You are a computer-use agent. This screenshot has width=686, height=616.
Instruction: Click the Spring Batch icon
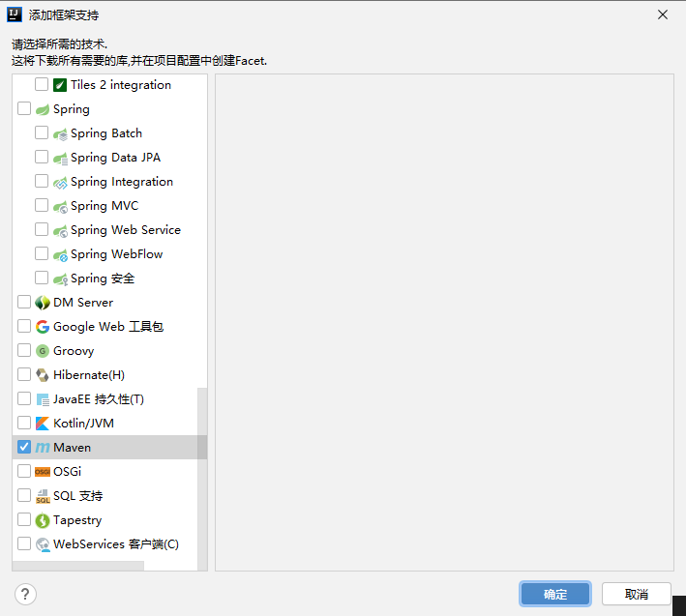point(60,133)
